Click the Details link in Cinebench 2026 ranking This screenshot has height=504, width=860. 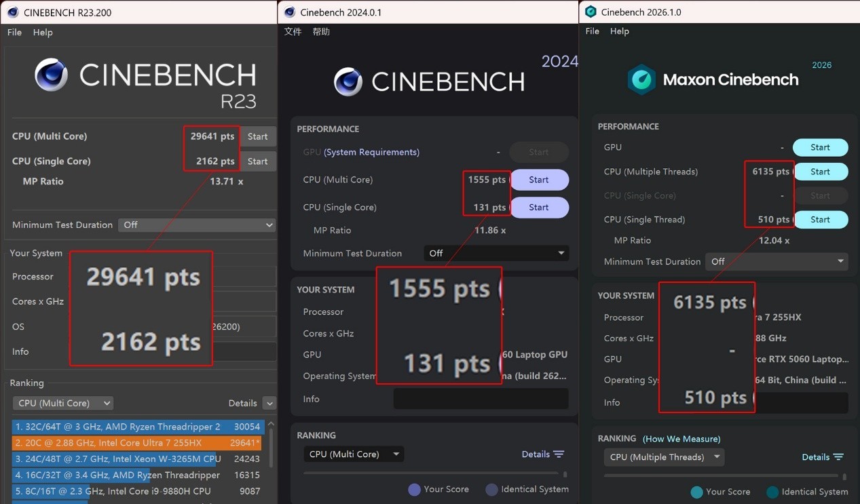[816, 457]
